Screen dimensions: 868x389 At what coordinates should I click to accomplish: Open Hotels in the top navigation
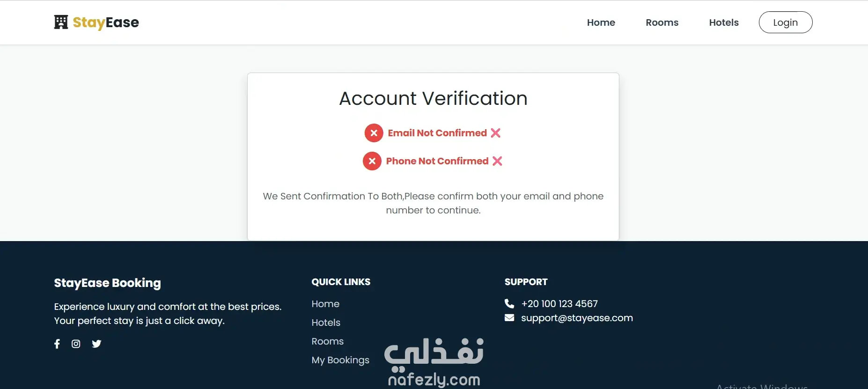pyautogui.click(x=724, y=22)
